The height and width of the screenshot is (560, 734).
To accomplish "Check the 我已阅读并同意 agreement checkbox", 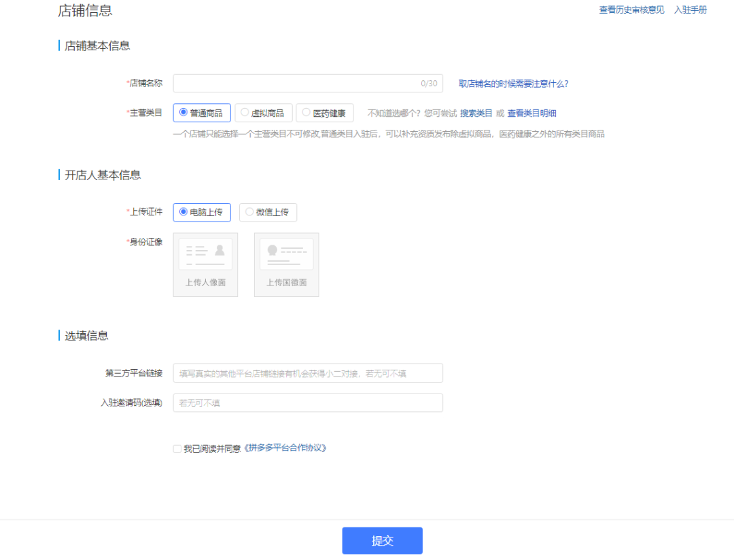I will point(177,449).
